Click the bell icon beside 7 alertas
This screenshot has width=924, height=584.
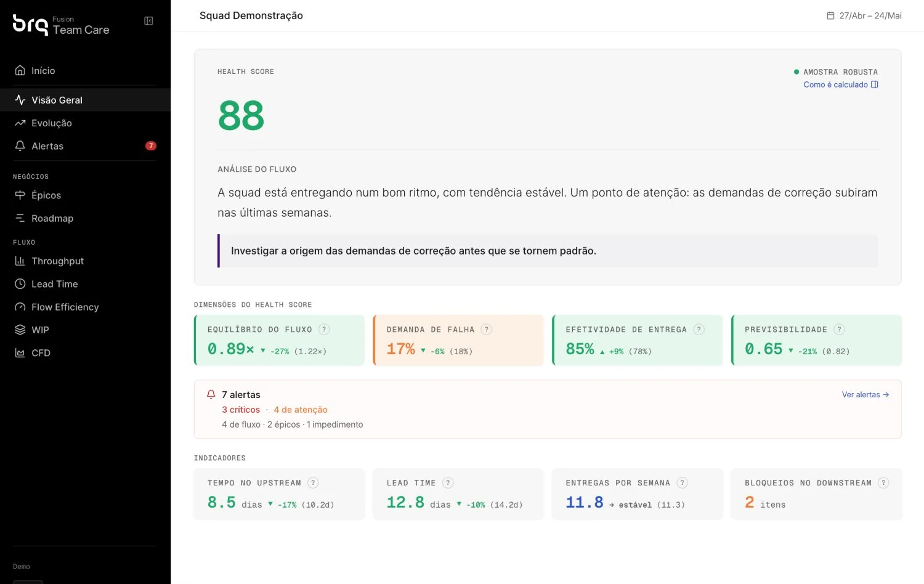click(x=211, y=394)
